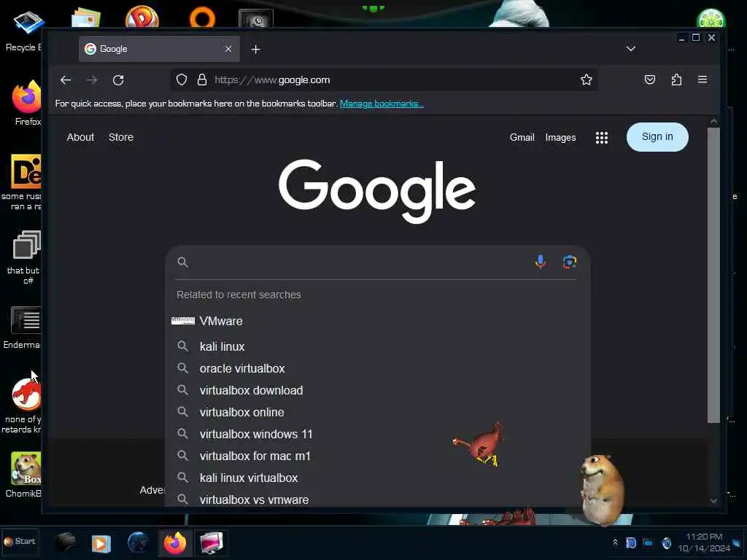Image resolution: width=747 pixels, height=560 pixels.
Task: Open the Start button on taskbar
Action: coord(20,542)
